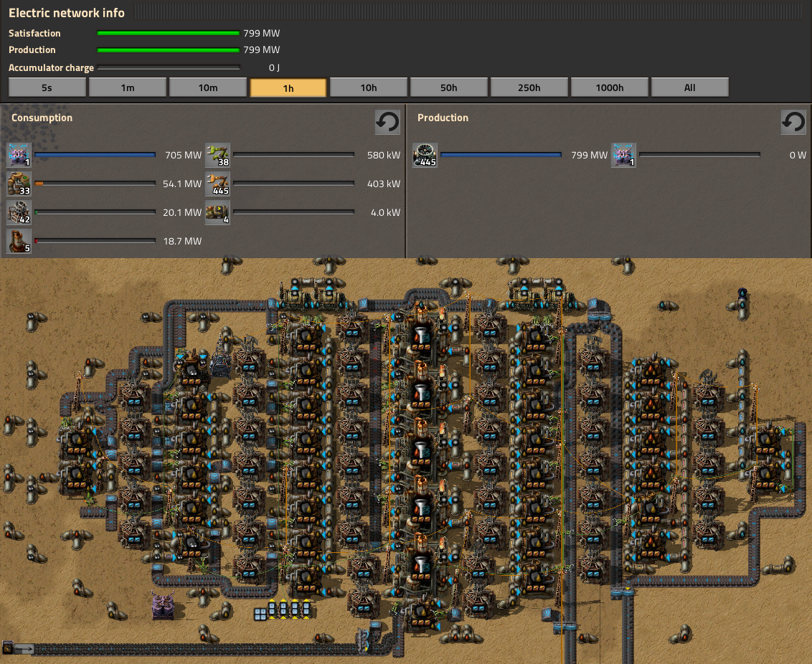Viewport: 812px width, 664px height.
Task: Click the Production green bar in header
Action: click(x=169, y=49)
